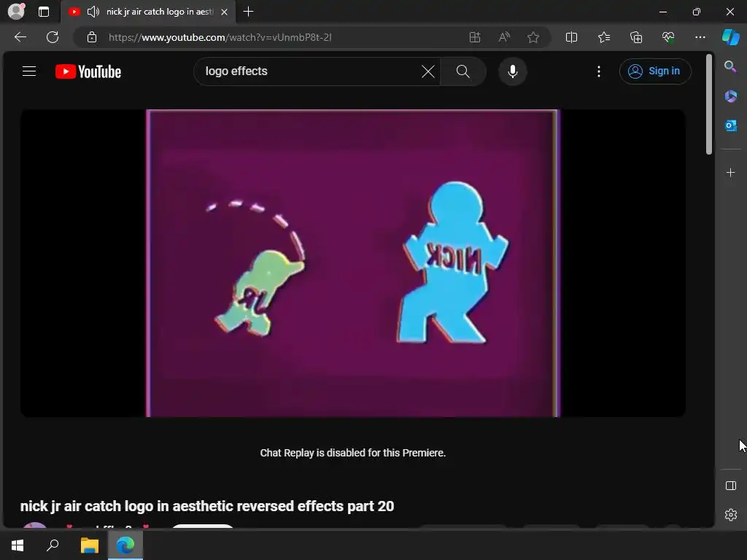This screenshot has height=560, width=747.
Task: Click the Chat Replay disabled message
Action: pos(353,453)
